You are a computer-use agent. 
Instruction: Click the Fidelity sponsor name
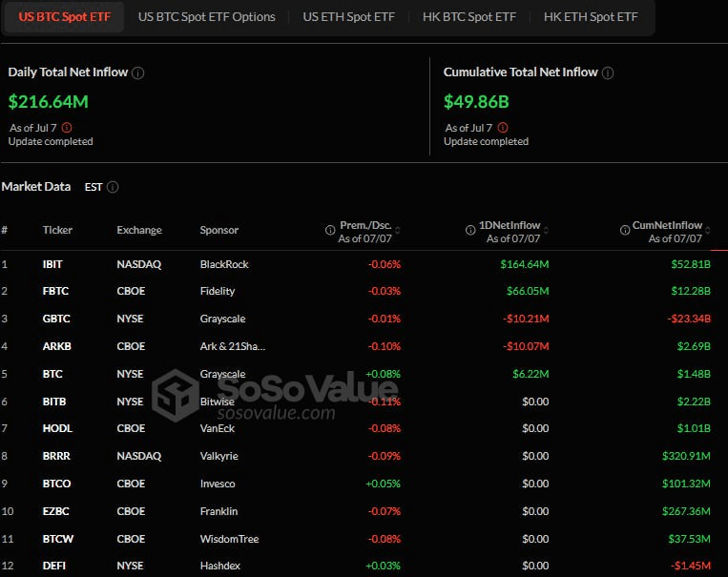click(218, 291)
